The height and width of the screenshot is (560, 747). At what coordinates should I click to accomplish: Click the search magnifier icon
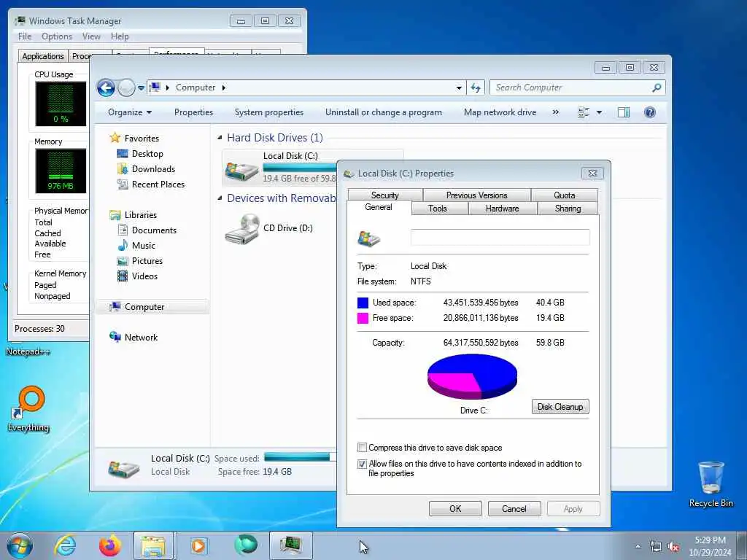tap(657, 87)
